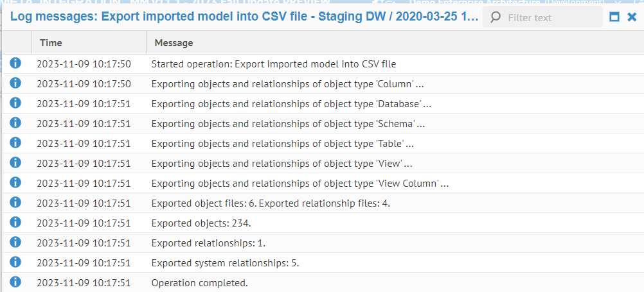644x292 pixels.
Task: Maximize the Log messages dialog
Action: coord(614,17)
